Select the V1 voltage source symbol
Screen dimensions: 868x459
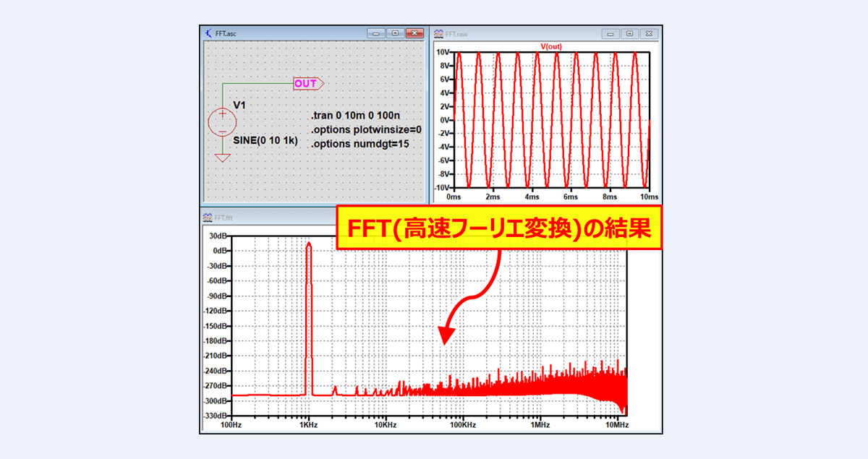pos(221,121)
